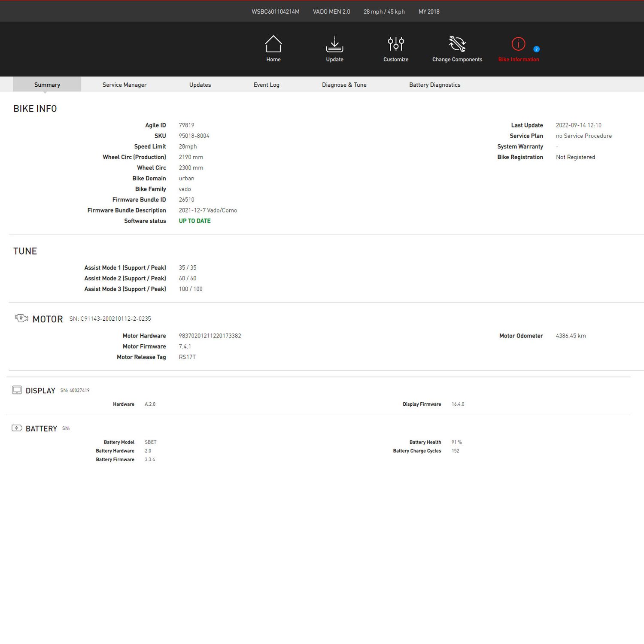This screenshot has width=644, height=644.
Task: Open the Updates tab
Action: point(200,85)
